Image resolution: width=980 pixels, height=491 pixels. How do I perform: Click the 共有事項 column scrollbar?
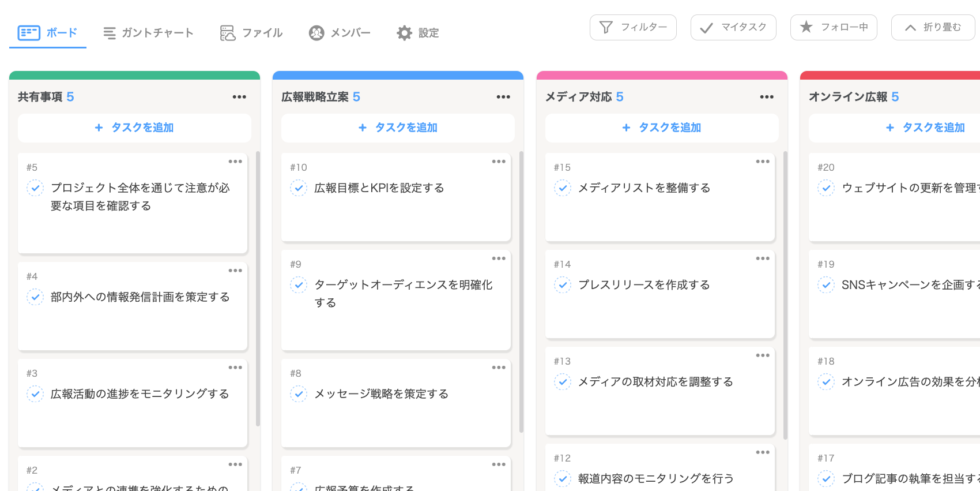pos(258,288)
